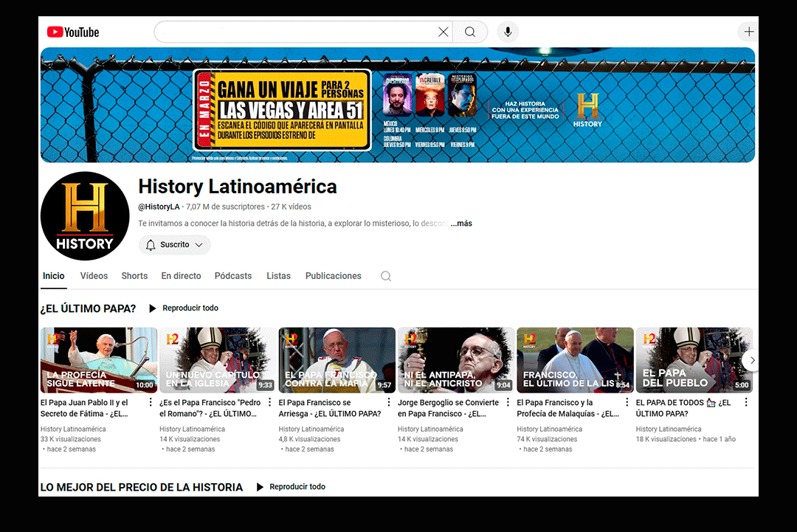Click the History logo in the channel banner
797x532 pixels.
587,110
